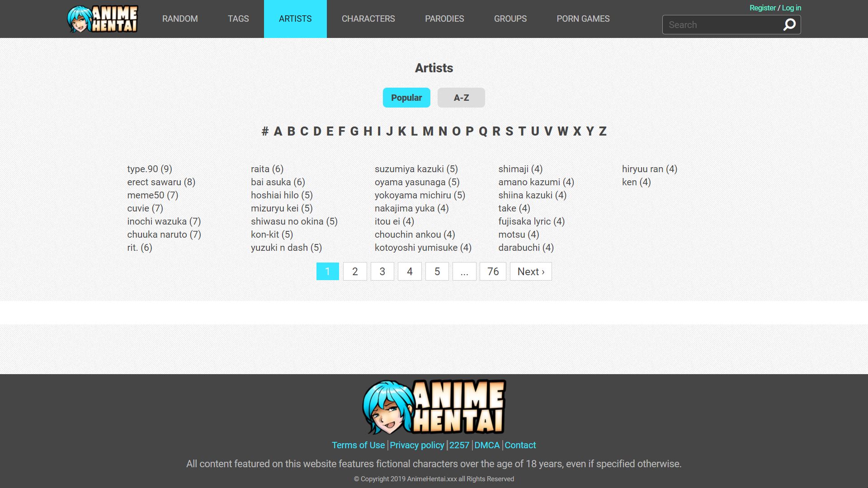Filter artists by letter M
This screenshot has height=488, width=868.
coord(428,131)
